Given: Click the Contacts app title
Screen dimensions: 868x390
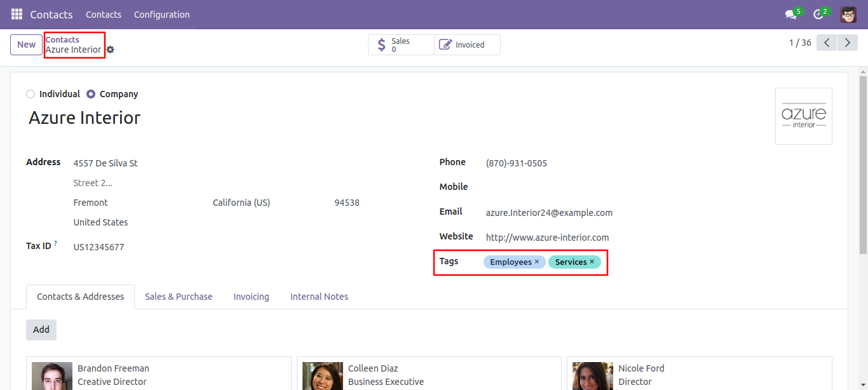Looking at the screenshot, I should tap(51, 14).
